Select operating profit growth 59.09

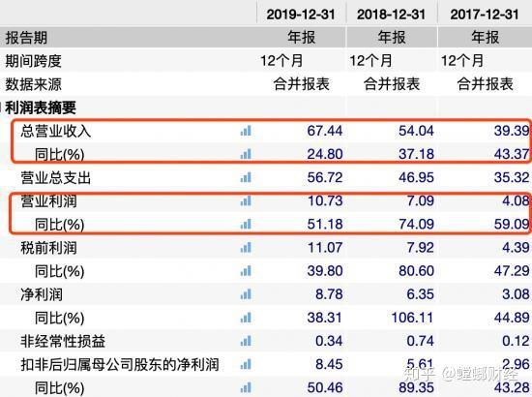point(512,224)
